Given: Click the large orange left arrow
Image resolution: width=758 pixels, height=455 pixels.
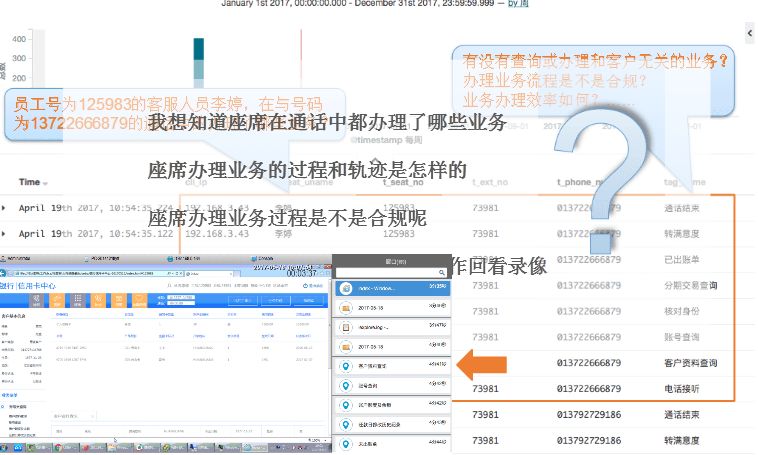Looking at the screenshot, I should (485, 365).
